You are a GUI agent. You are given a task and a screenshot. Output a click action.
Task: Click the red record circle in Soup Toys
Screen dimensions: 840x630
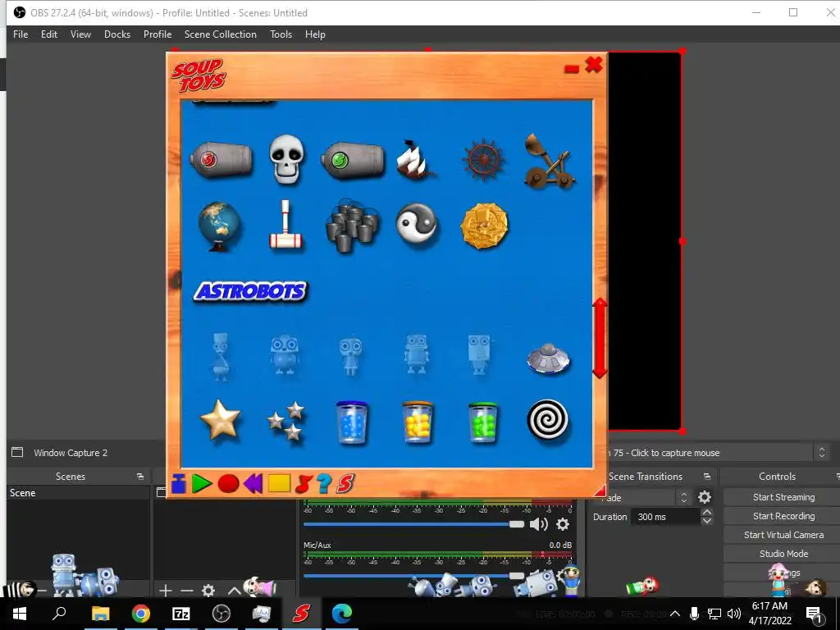coord(228,483)
